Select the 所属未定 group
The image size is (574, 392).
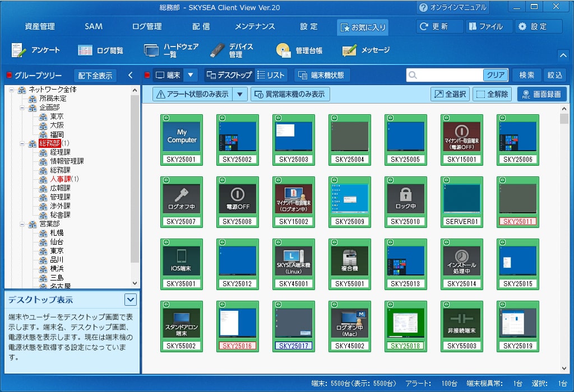(x=53, y=99)
